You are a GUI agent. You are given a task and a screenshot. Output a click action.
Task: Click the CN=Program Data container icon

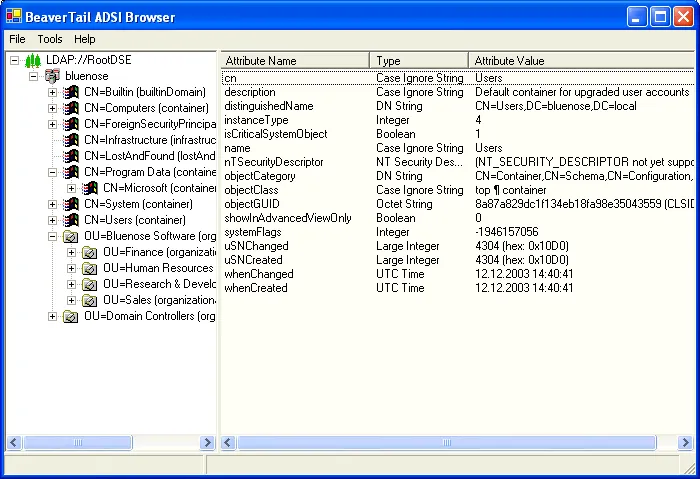[x=71, y=172]
